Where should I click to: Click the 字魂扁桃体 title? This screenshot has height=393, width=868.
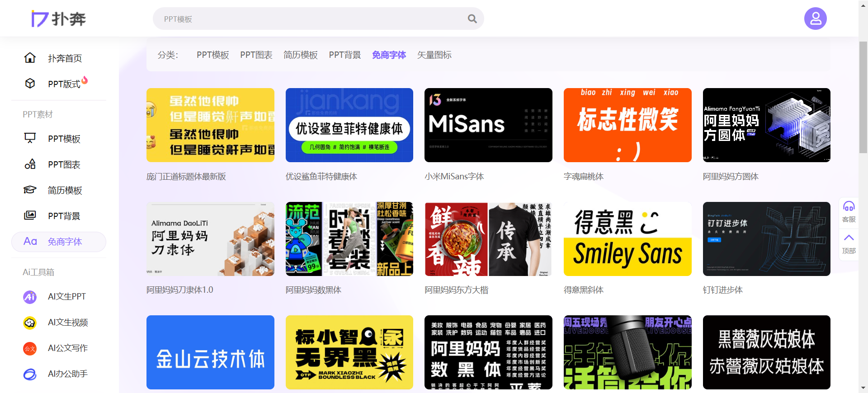coord(583,177)
